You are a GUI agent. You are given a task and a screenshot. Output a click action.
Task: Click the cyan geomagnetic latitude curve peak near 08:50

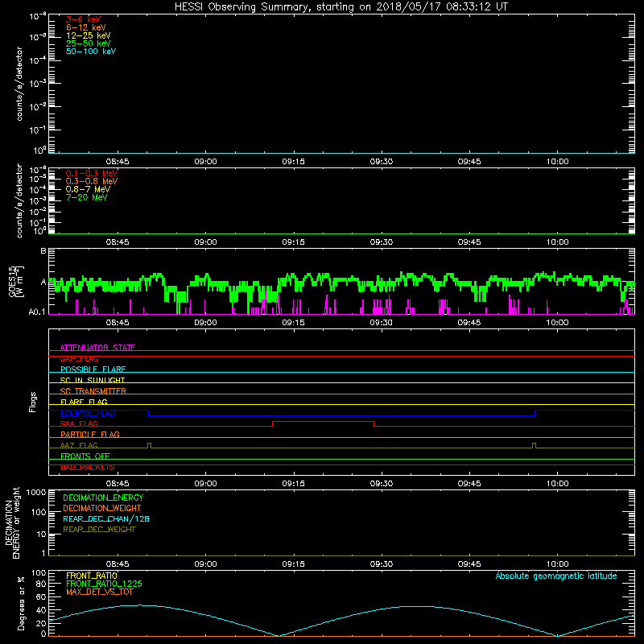(139, 605)
